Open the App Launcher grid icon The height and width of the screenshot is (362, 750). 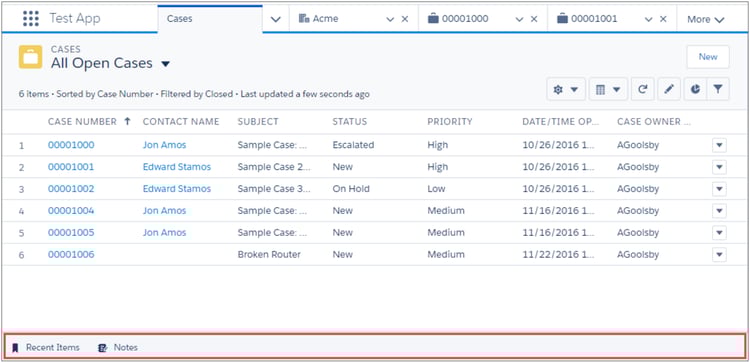tap(31, 19)
